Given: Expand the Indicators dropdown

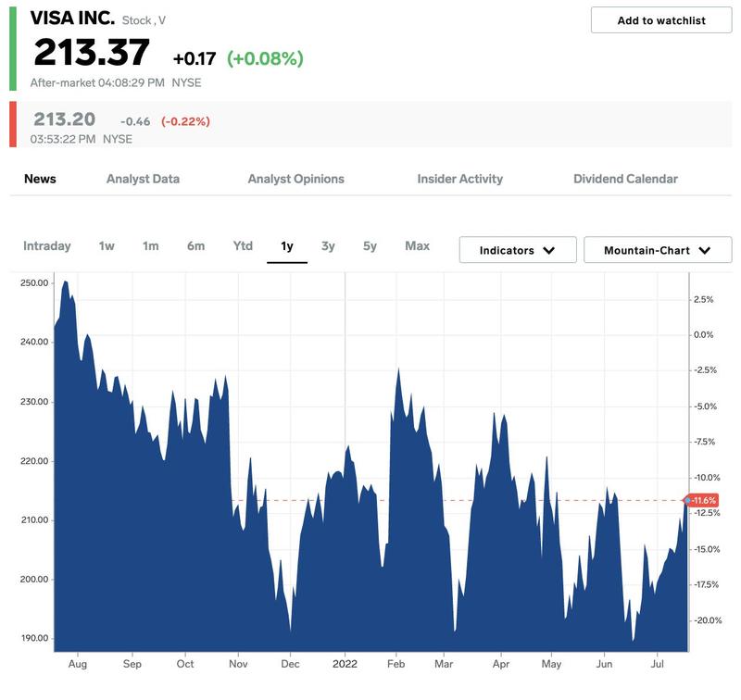Looking at the screenshot, I should [x=518, y=250].
